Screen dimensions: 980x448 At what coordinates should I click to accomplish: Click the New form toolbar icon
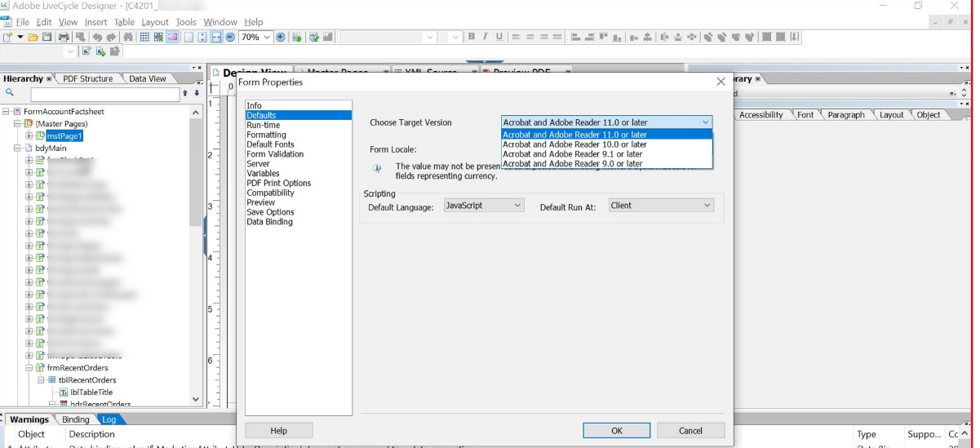[8, 38]
